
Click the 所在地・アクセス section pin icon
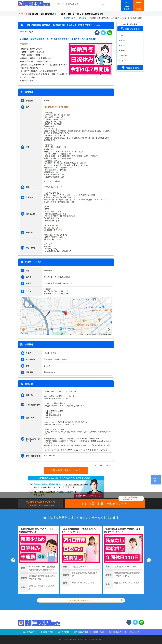[22, 262]
